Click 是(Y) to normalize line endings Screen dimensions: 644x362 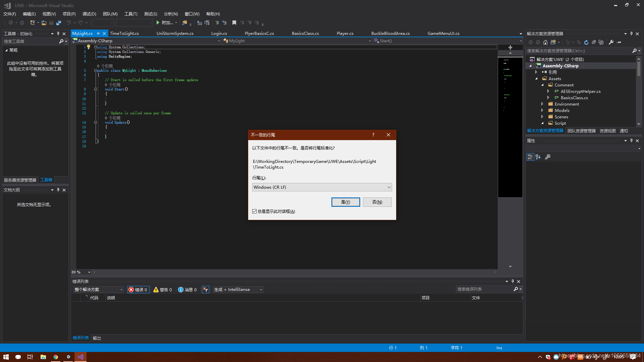click(346, 202)
